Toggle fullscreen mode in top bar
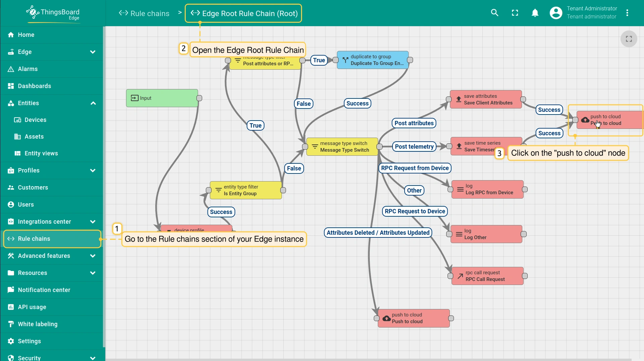 (x=515, y=13)
